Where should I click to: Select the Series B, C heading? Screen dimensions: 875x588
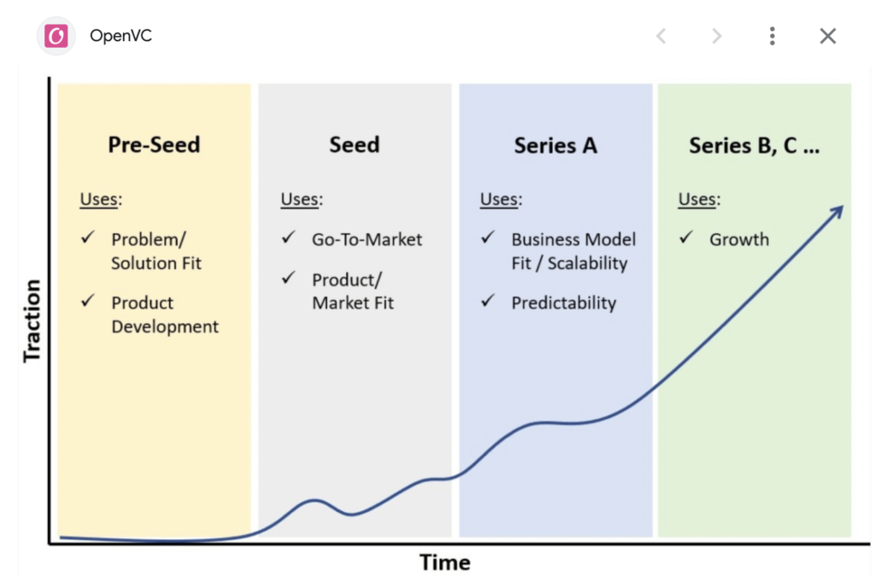[x=755, y=145]
